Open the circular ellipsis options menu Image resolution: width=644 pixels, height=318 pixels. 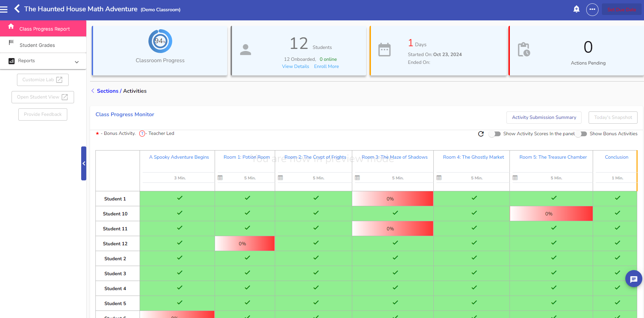pyautogui.click(x=592, y=9)
